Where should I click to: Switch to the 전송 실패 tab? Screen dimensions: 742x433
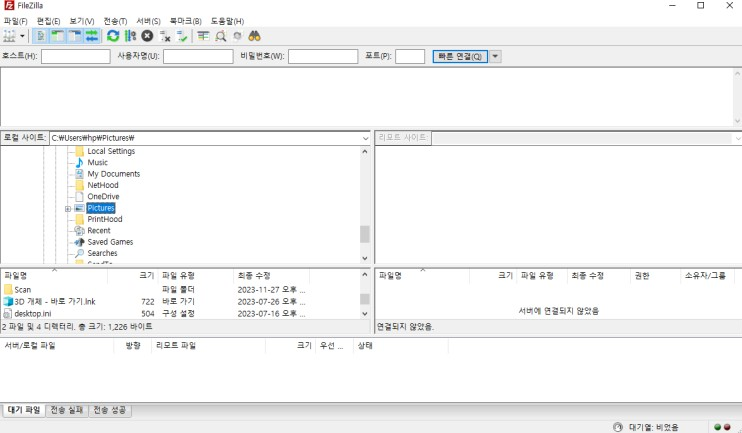click(67, 410)
